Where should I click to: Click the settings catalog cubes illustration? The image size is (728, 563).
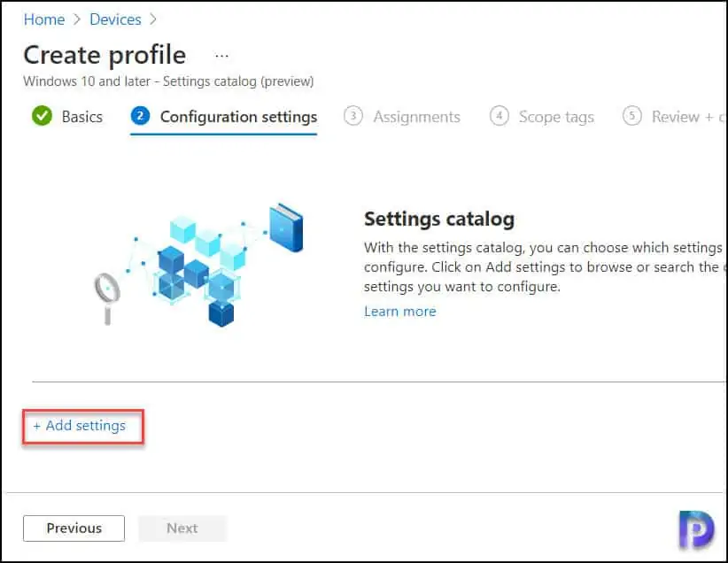tap(198, 265)
